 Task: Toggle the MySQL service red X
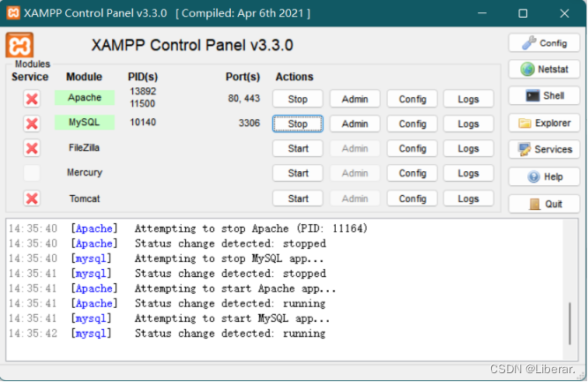(x=32, y=124)
